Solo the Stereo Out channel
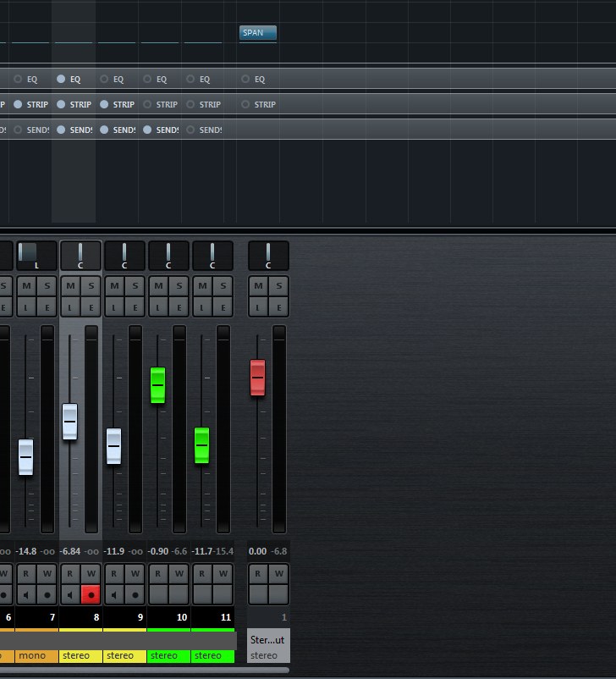Image resolution: width=616 pixels, height=679 pixels. coord(278,286)
